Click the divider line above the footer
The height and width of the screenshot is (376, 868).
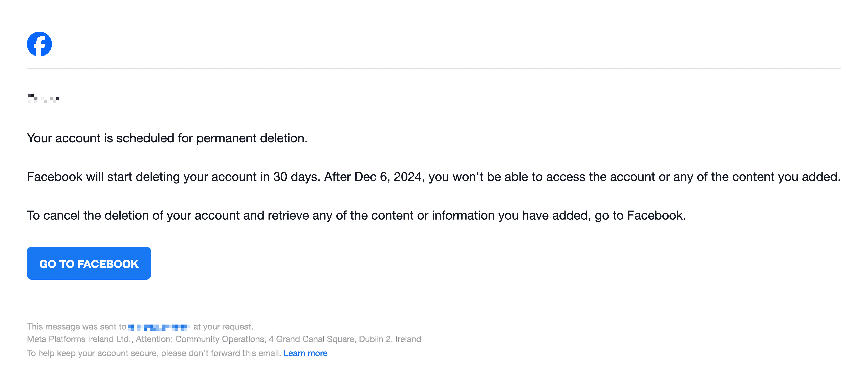(434, 305)
